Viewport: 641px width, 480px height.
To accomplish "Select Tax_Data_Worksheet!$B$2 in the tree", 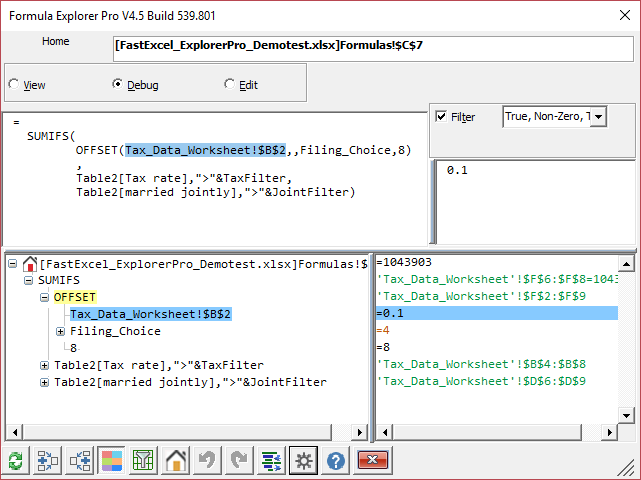I will 151,314.
